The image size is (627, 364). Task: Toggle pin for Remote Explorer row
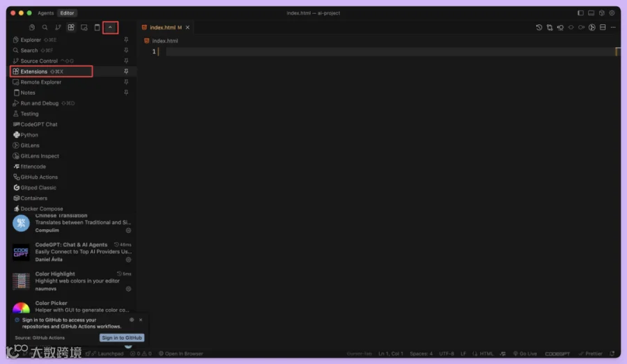126,82
